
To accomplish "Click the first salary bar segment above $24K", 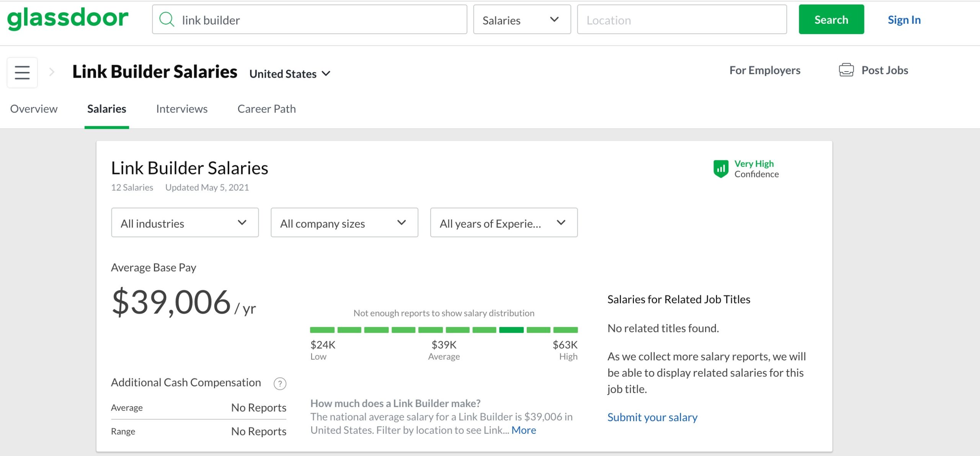I will point(322,330).
